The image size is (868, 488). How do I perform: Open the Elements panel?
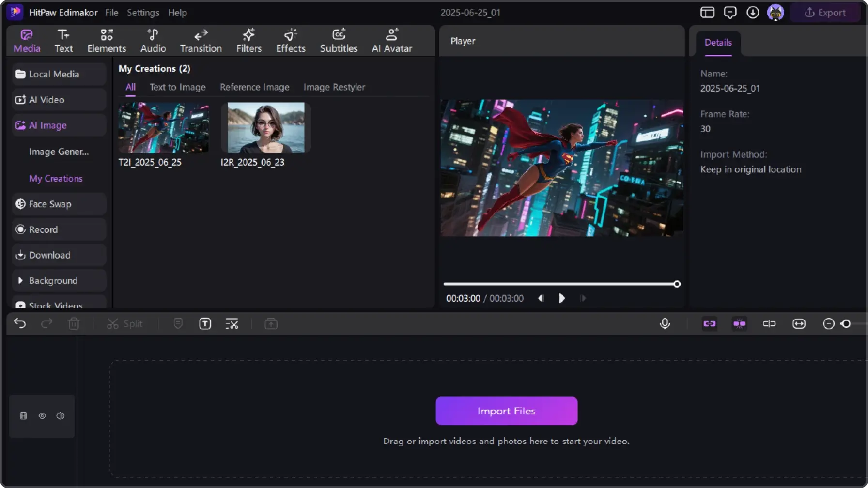(x=107, y=41)
